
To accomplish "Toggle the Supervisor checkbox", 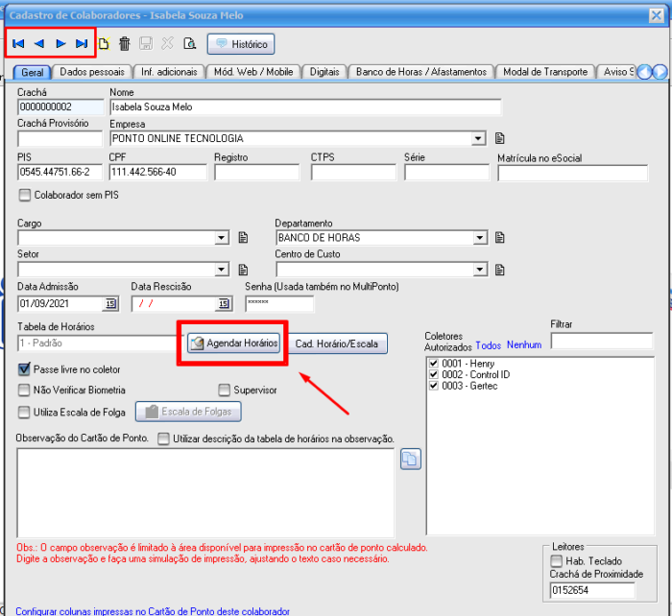I will click(225, 391).
